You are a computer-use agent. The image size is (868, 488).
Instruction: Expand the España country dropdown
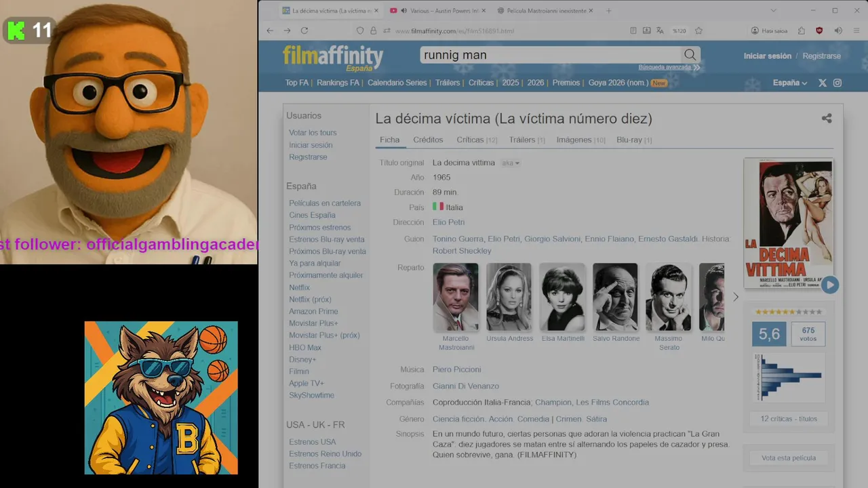(x=790, y=83)
